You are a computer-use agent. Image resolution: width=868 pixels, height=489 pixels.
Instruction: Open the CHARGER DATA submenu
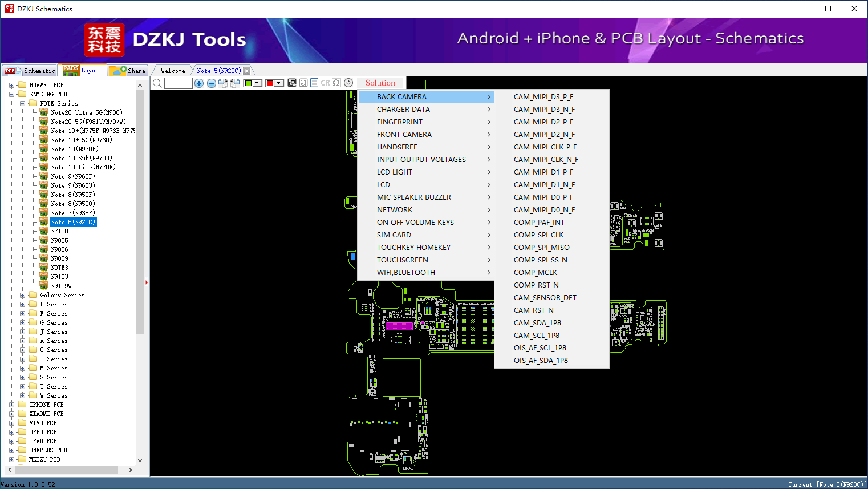pyautogui.click(x=426, y=110)
